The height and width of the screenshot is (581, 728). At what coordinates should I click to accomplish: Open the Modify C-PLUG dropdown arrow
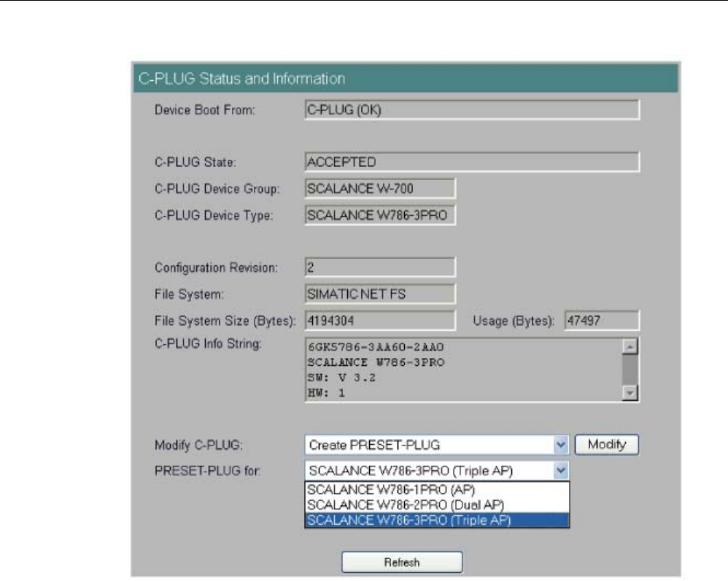coord(561,445)
